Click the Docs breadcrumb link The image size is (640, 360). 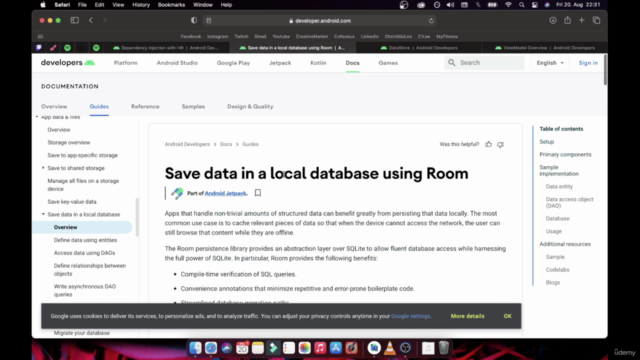pyautogui.click(x=226, y=144)
